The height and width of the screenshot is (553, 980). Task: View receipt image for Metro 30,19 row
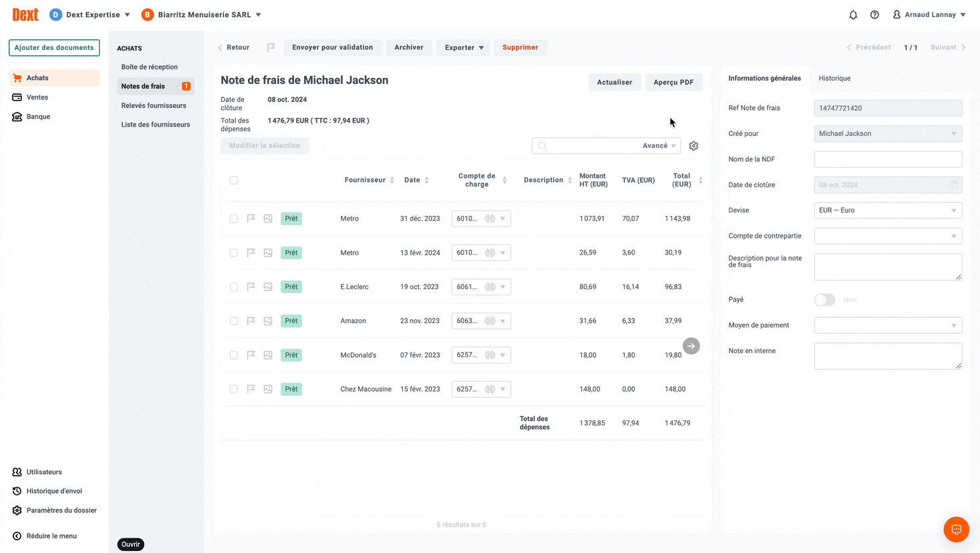pyautogui.click(x=268, y=253)
